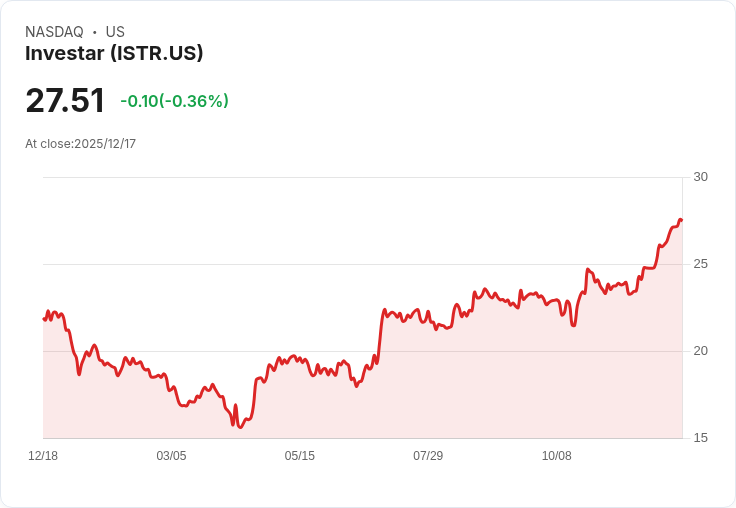
Task: Click the chart line's starting point at 12/18
Action: [44, 319]
